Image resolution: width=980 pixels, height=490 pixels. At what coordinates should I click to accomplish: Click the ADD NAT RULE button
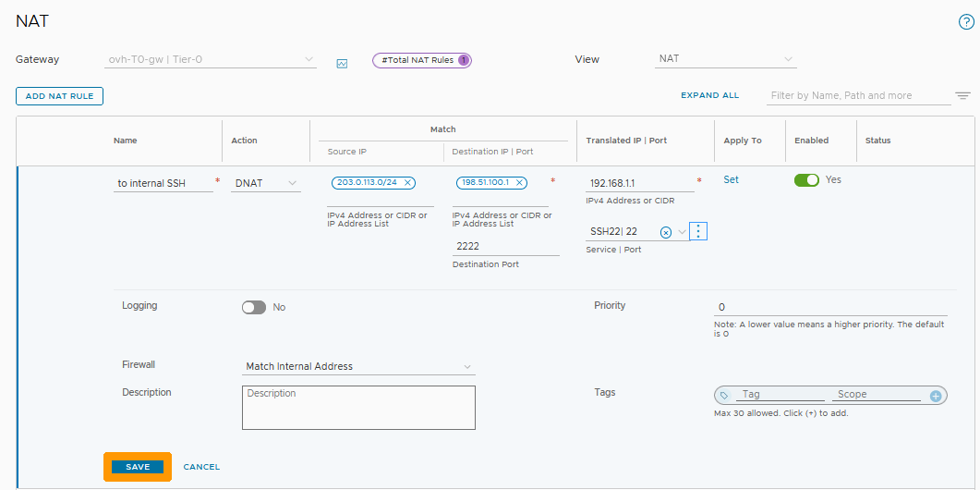pos(60,96)
